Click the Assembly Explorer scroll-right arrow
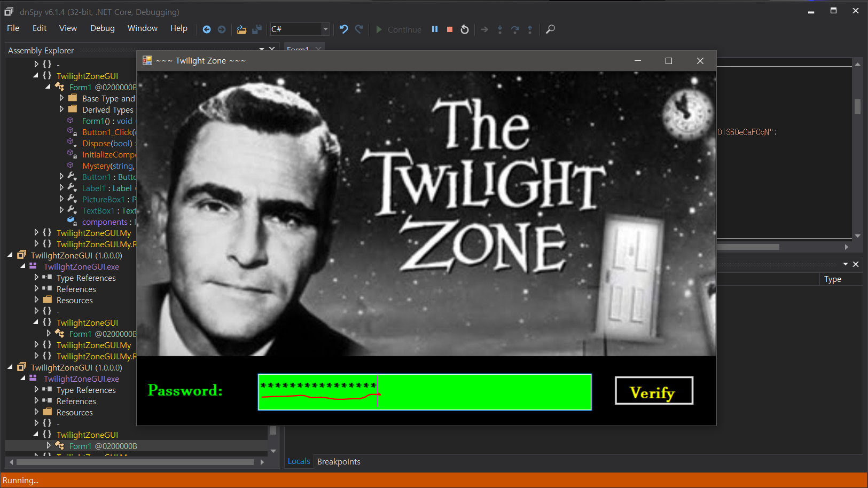Screen dimensions: 868x488 pyautogui.click(x=262, y=462)
